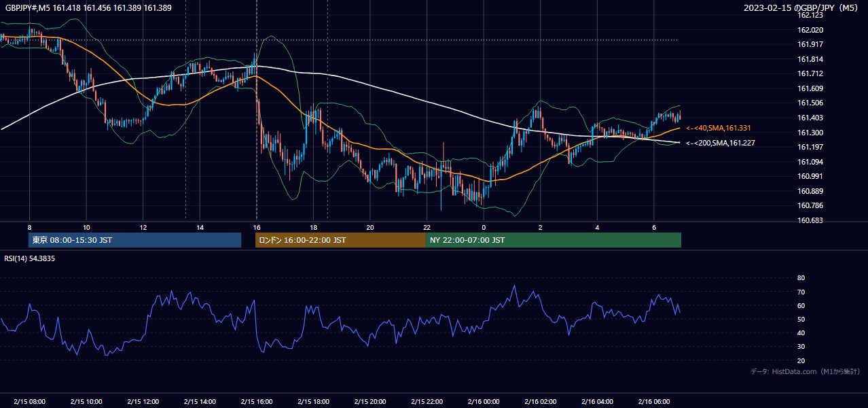Screen dimensions: 868x408
Task: Click hour label 12 below the price chart
Action: click(143, 227)
